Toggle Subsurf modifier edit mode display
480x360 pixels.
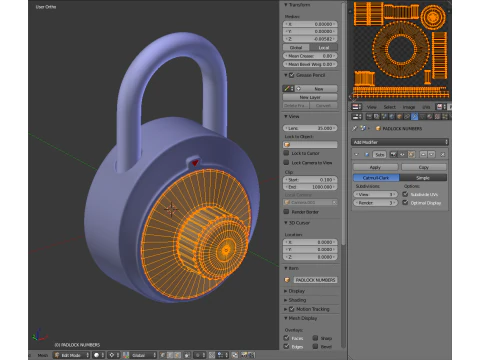(411, 154)
